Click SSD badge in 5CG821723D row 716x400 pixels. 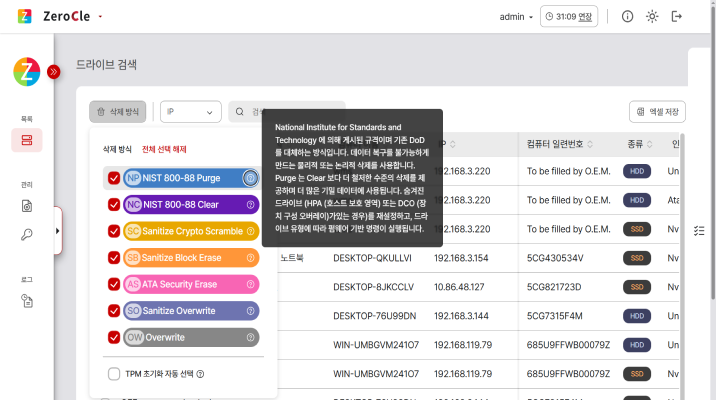click(x=637, y=287)
